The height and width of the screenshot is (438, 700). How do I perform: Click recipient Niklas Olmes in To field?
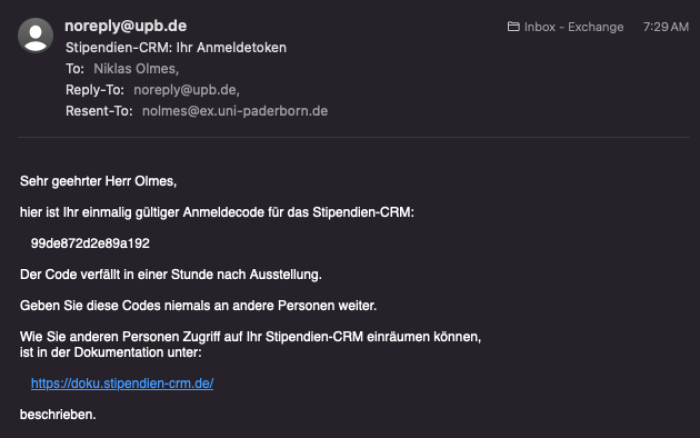coord(135,69)
